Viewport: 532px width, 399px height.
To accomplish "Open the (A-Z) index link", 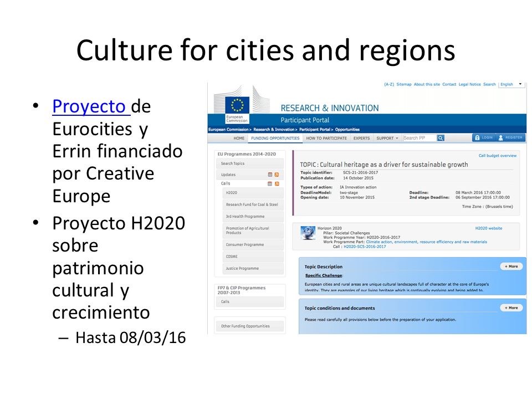I will tap(389, 84).
